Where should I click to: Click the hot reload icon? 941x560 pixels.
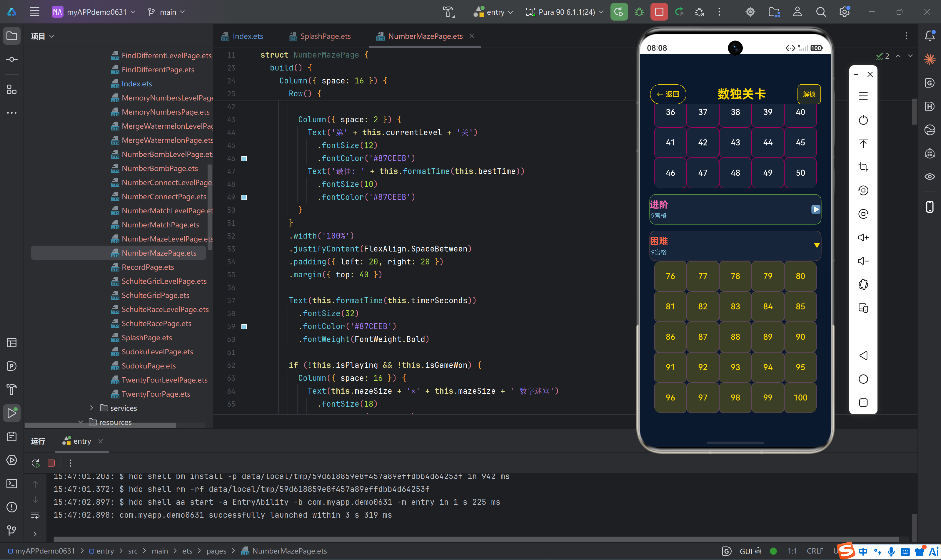(679, 12)
